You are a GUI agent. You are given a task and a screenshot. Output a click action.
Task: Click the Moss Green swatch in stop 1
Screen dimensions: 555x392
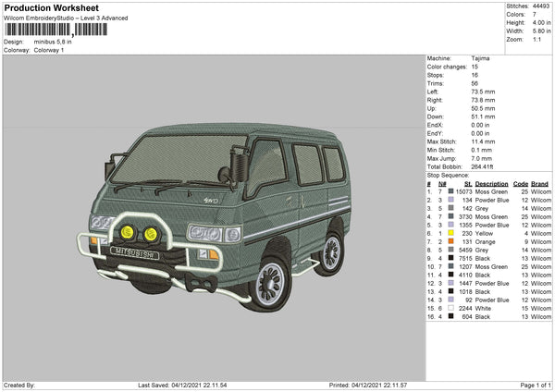point(450,191)
